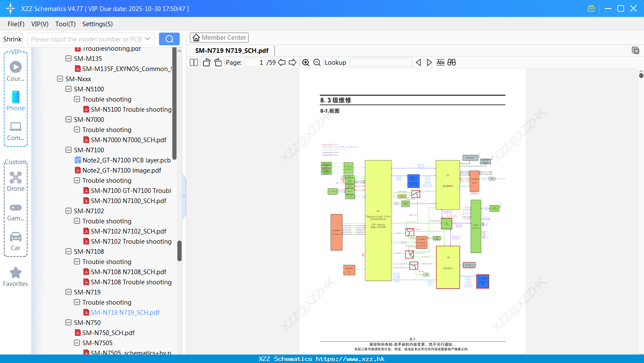Open SM-N7108 Trouble shooting file
This screenshot has height=363, width=644.
click(131, 282)
